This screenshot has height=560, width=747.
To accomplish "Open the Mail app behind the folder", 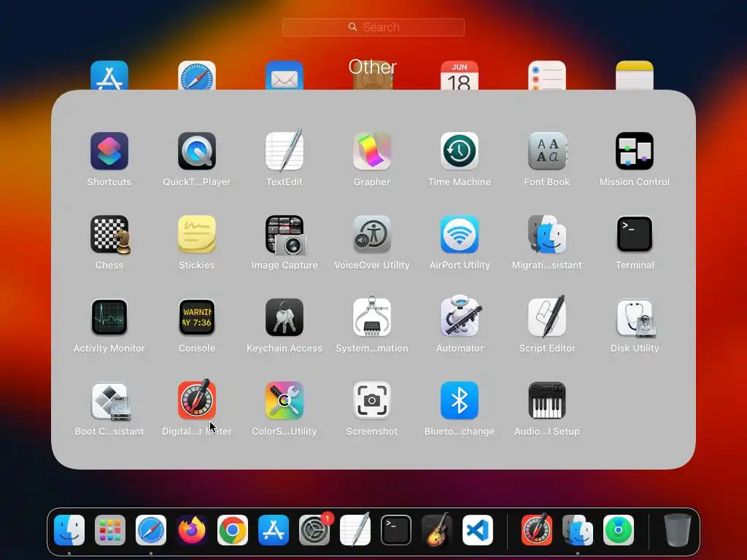I will click(x=285, y=75).
